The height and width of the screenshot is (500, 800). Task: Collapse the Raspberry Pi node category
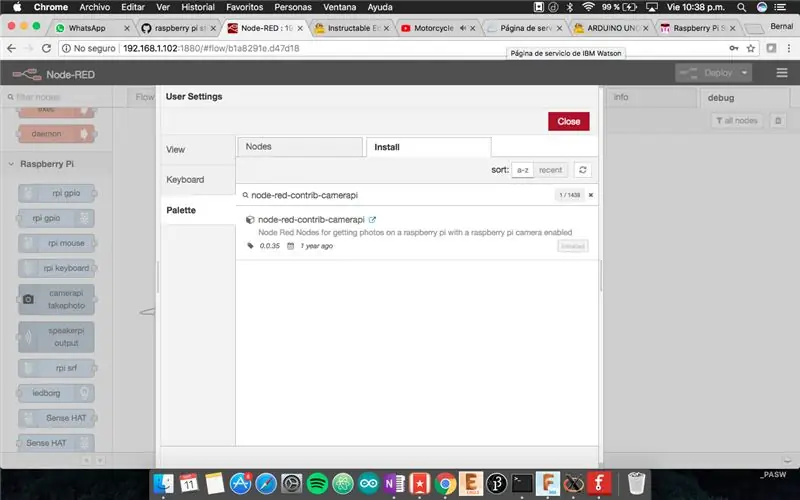(11, 164)
